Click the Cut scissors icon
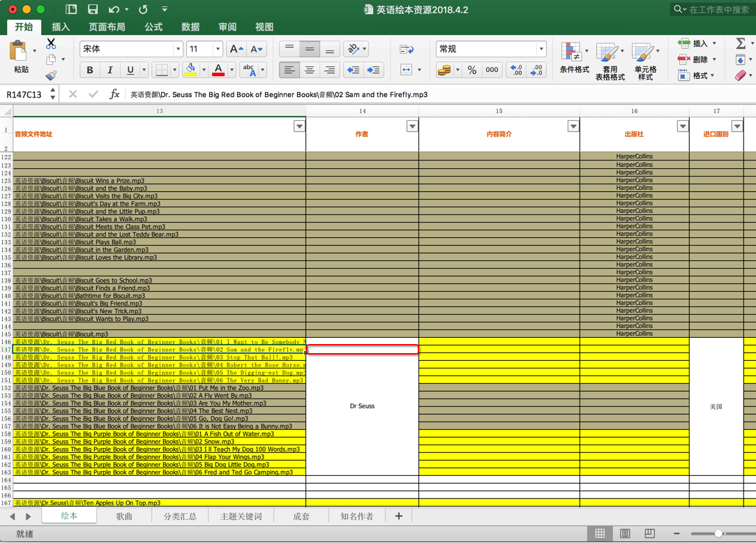This screenshot has height=543, width=756. coord(51,43)
